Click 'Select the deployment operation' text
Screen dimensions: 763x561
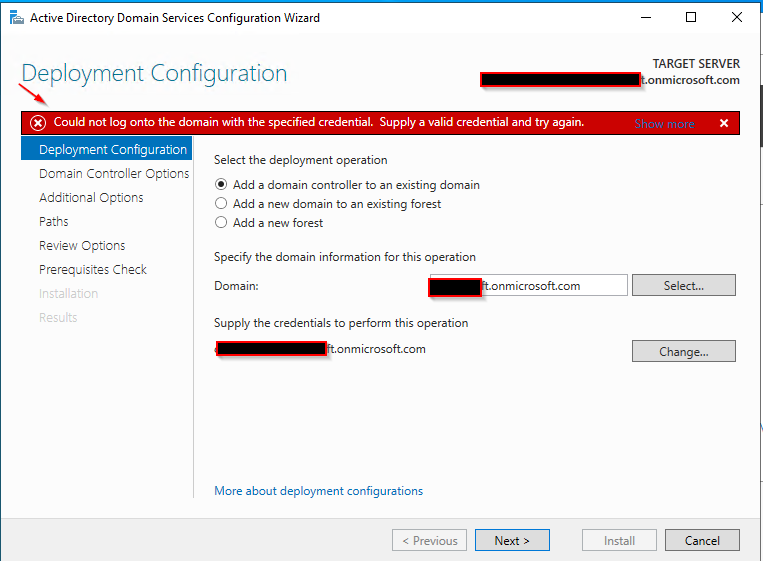pos(301,160)
